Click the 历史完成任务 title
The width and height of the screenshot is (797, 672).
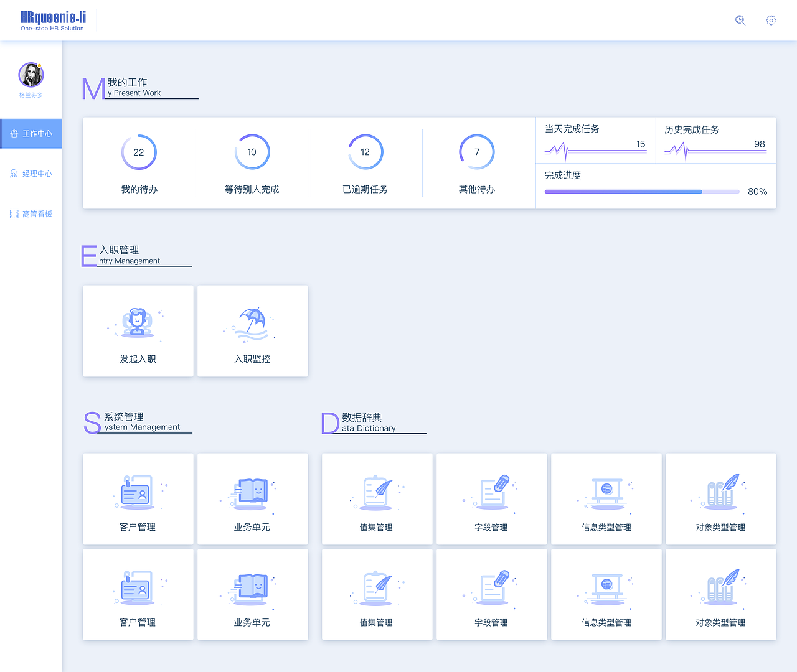[692, 129]
